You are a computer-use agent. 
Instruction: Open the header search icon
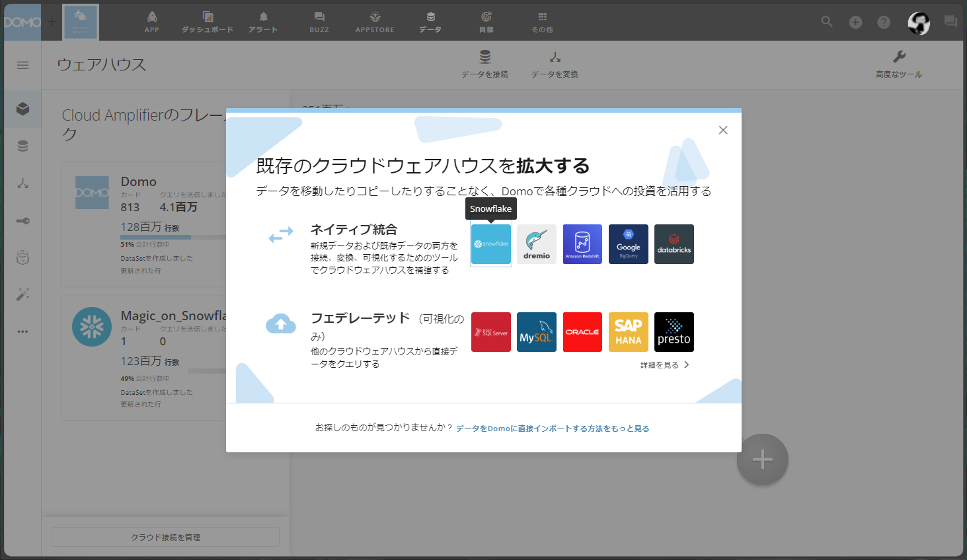click(827, 22)
